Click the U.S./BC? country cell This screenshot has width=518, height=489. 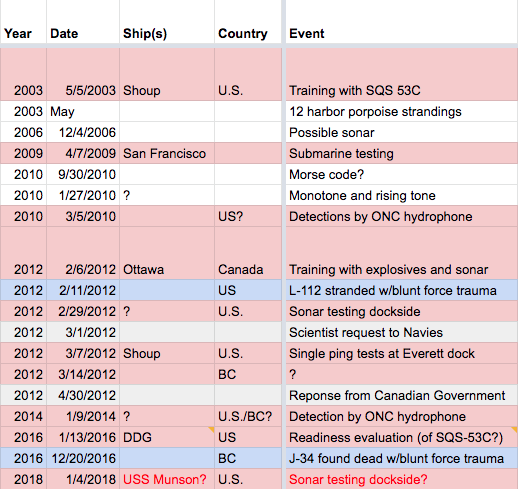pyautogui.click(x=248, y=416)
